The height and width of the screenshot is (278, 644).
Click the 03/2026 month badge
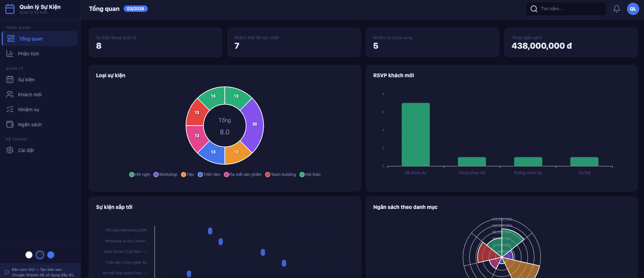point(135,9)
